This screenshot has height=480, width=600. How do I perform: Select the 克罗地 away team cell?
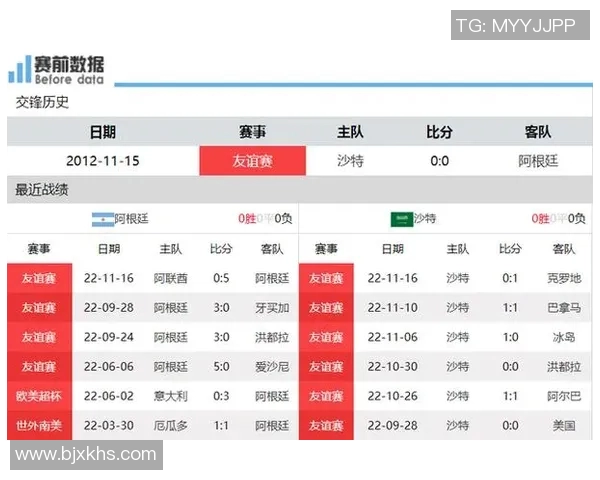pos(564,278)
